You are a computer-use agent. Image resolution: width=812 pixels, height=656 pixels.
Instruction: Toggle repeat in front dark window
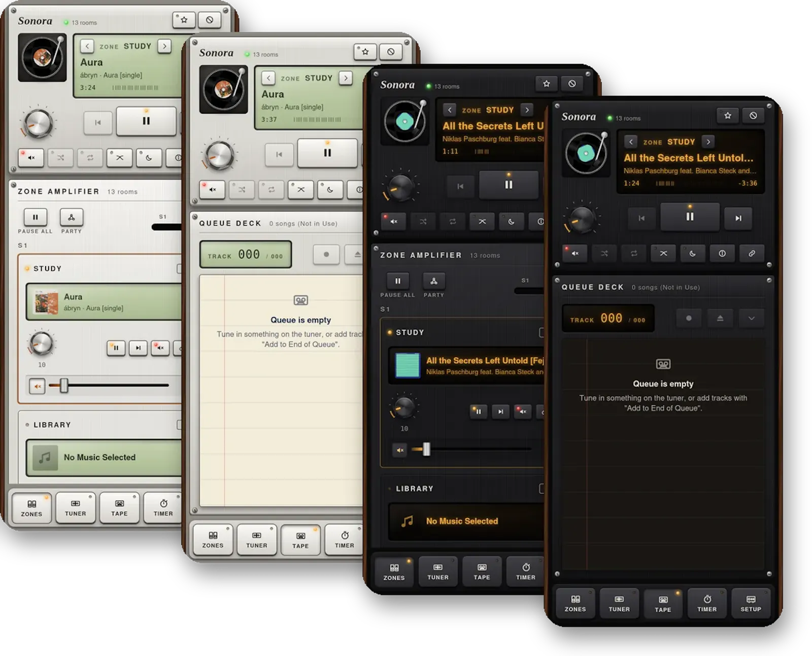[633, 253]
